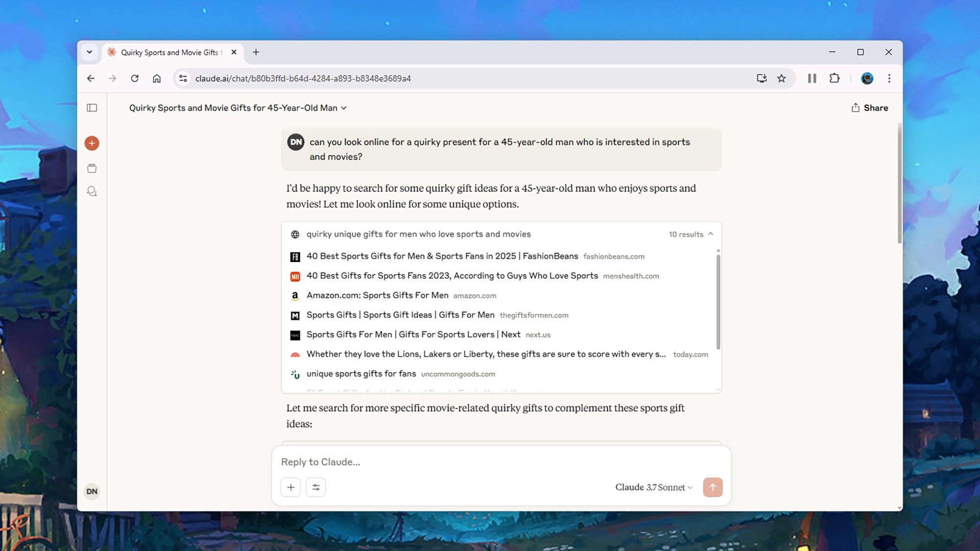Click the attach plus button in composer

pos(291,487)
